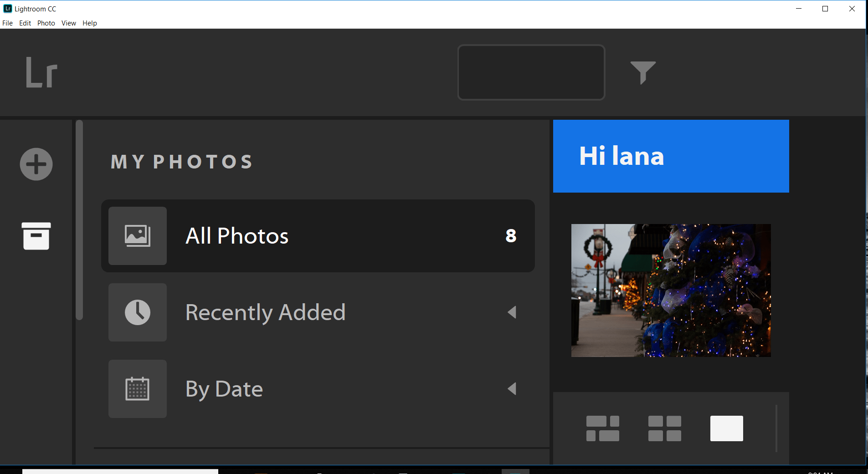Image resolution: width=868 pixels, height=474 pixels.
Task: Open the File menu
Action: click(7, 23)
